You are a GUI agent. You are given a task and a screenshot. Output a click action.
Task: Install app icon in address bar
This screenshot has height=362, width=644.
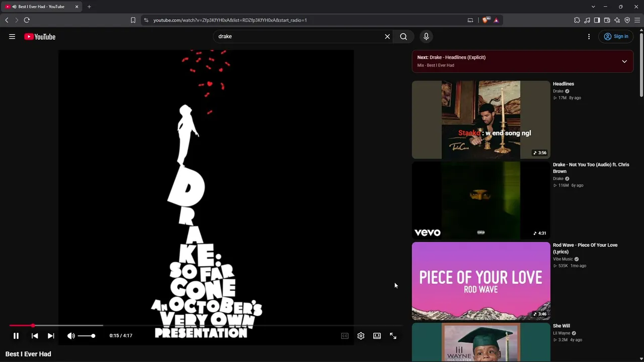coord(470,20)
